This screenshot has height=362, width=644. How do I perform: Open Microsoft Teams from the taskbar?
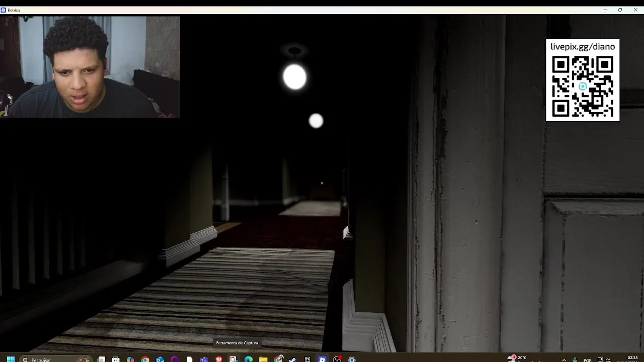click(x=204, y=359)
